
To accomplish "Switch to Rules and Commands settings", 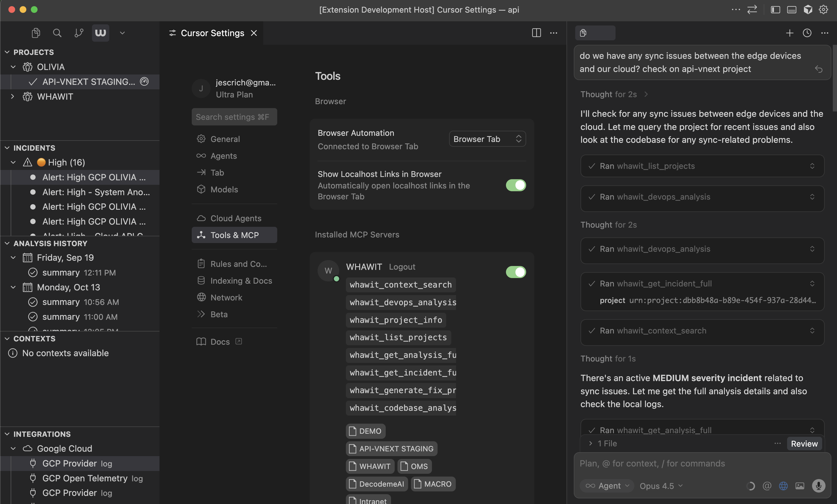I will [238, 264].
